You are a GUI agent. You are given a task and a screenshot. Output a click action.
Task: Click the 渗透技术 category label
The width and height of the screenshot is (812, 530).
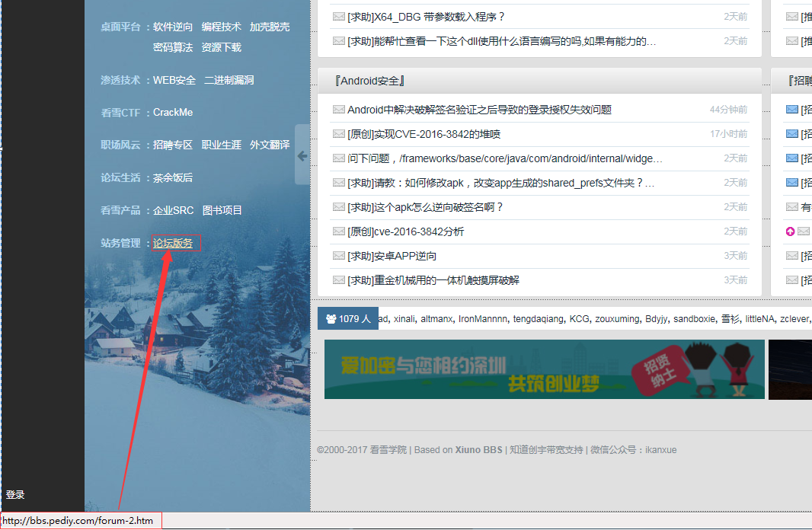120,80
